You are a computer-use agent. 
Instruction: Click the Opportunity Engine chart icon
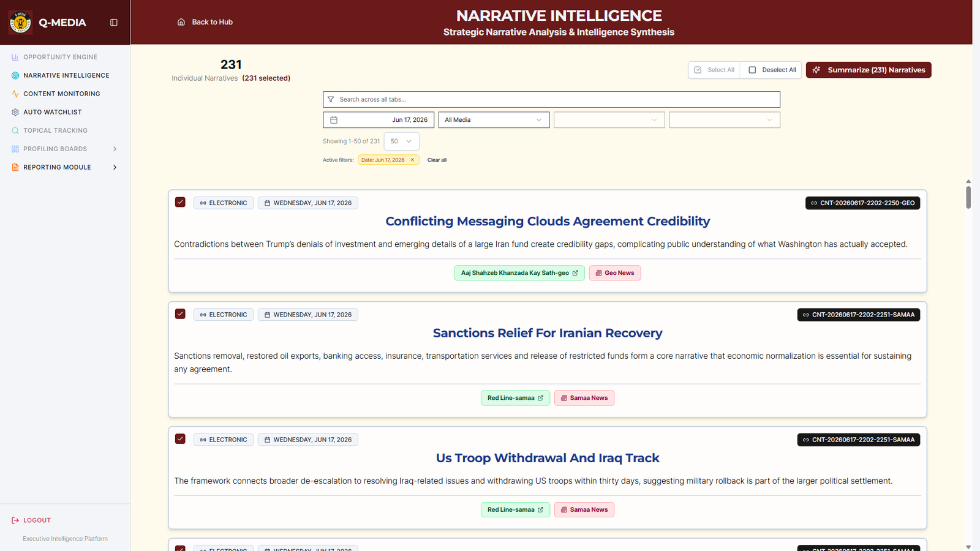(15, 57)
